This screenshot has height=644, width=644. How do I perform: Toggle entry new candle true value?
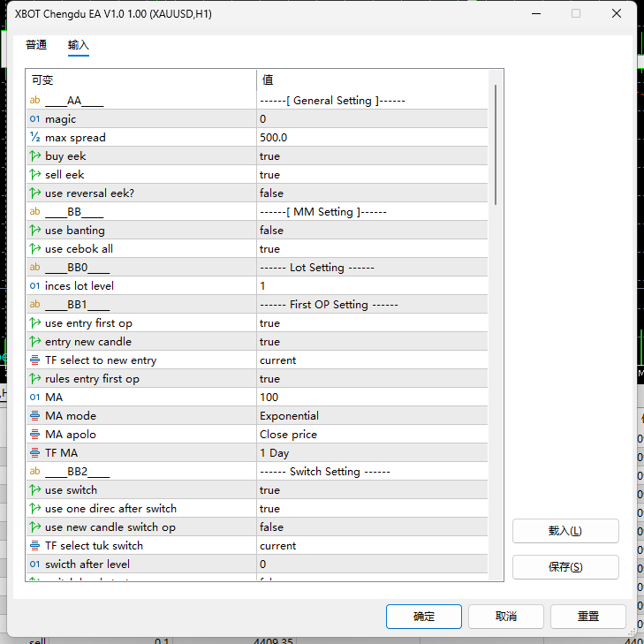pos(372,342)
